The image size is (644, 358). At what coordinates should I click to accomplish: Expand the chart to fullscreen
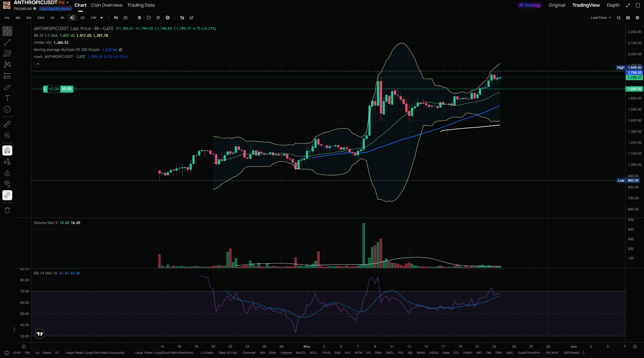click(x=628, y=5)
